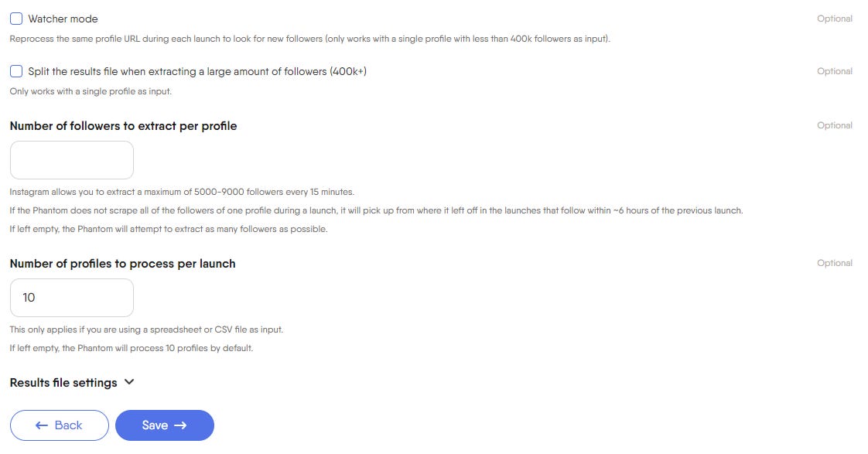This screenshot has width=868, height=454.
Task: Click the Optional tag beside Watcher mode
Action: click(834, 19)
